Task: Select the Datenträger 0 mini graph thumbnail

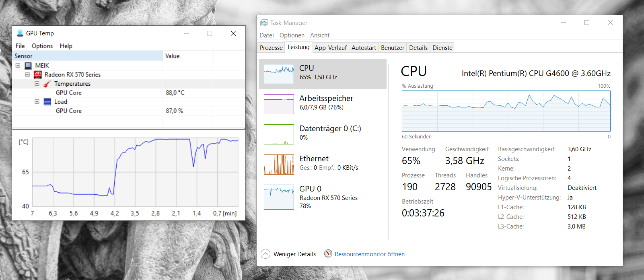Action: click(279, 134)
